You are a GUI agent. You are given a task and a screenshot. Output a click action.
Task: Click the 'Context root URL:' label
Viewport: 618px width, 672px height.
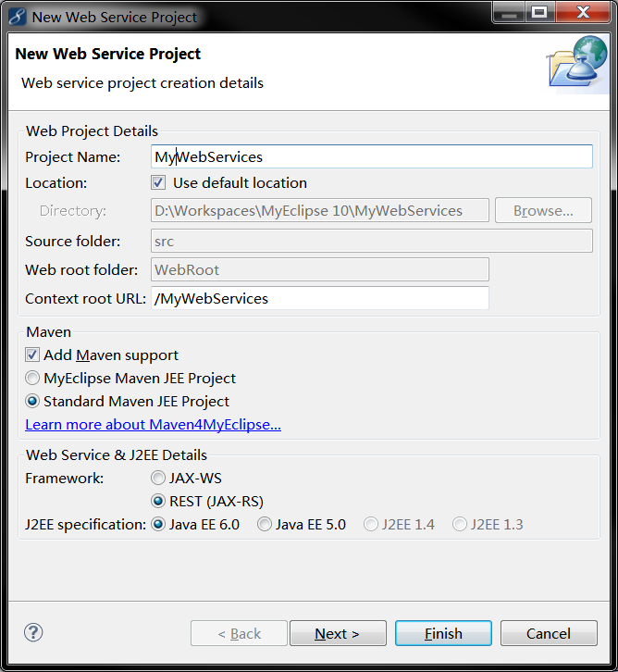click(x=86, y=298)
